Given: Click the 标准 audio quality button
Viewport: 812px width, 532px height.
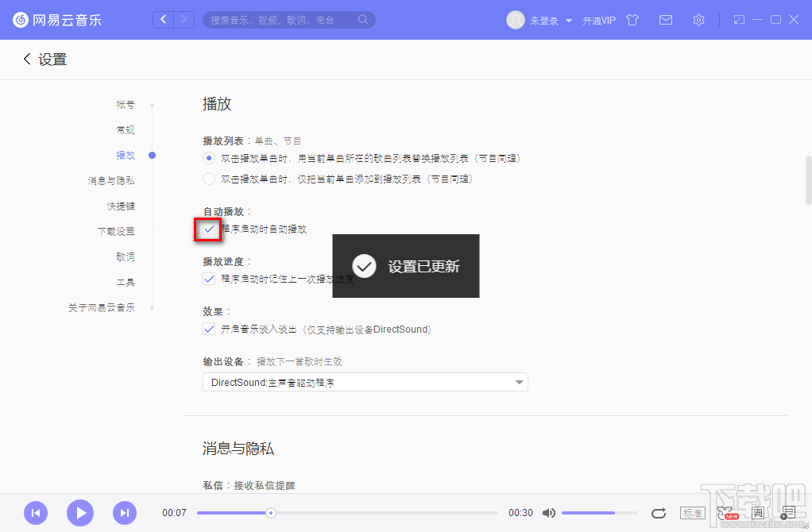Looking at the screenshot, I should 692,513.
